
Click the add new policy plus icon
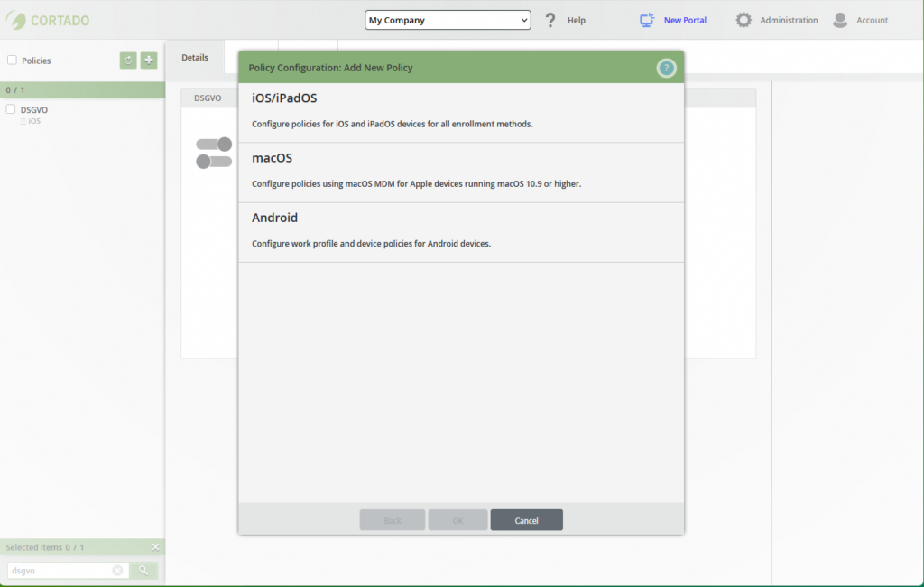tap(149, 61)
